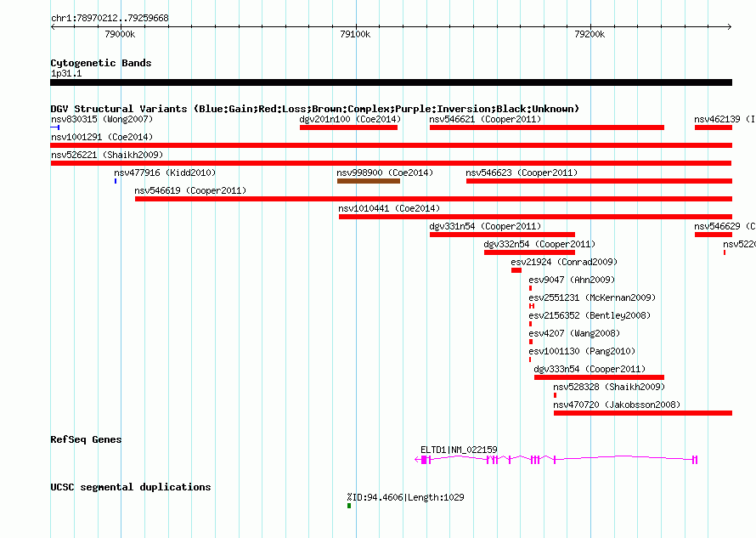
Task: Select the esv21924 (Conrad2009) variant bar
Action: tap(516, 270)
